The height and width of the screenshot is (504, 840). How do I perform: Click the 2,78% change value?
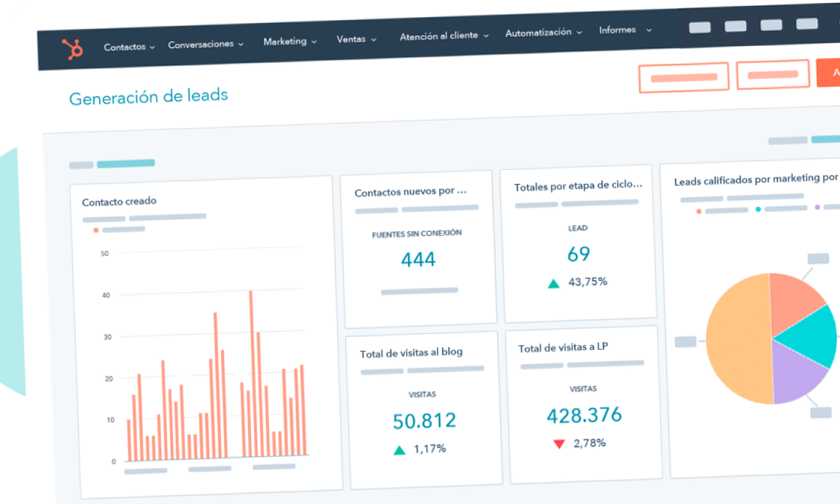589,443
